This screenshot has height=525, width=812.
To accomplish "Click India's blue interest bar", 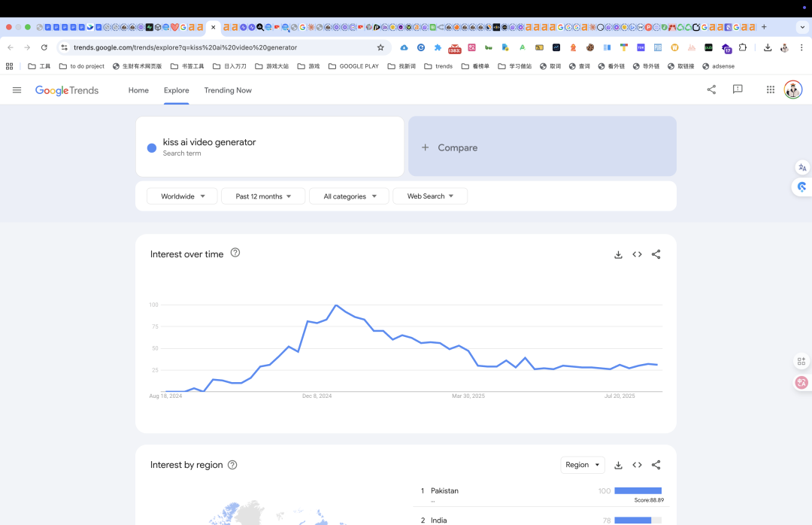I will (633, 520).
